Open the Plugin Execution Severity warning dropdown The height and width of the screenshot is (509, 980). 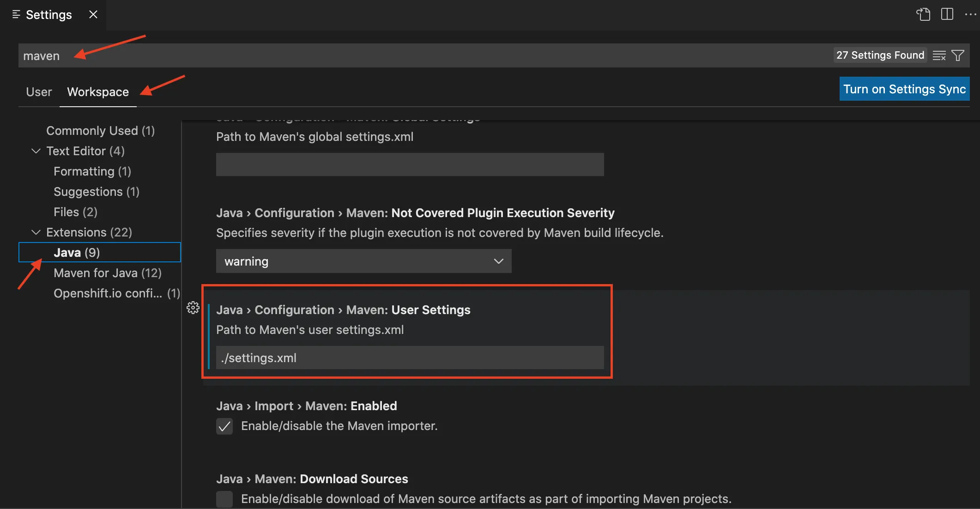(x=363, y=261)
